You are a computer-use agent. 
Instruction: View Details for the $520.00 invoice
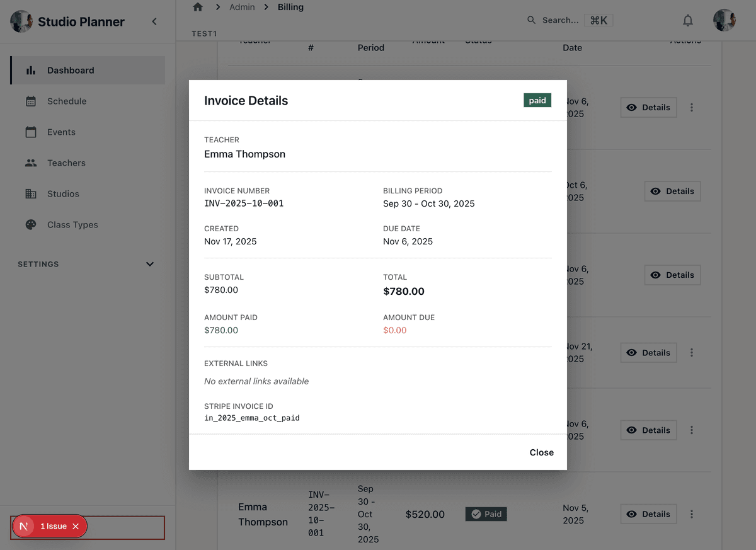click(648, 514)
